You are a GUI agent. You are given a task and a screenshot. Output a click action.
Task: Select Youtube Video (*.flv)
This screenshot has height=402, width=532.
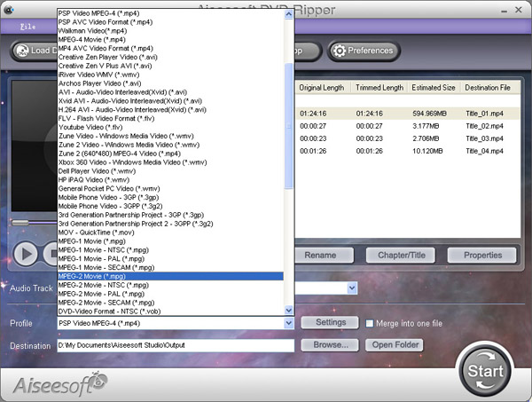(x=170, y=127)
